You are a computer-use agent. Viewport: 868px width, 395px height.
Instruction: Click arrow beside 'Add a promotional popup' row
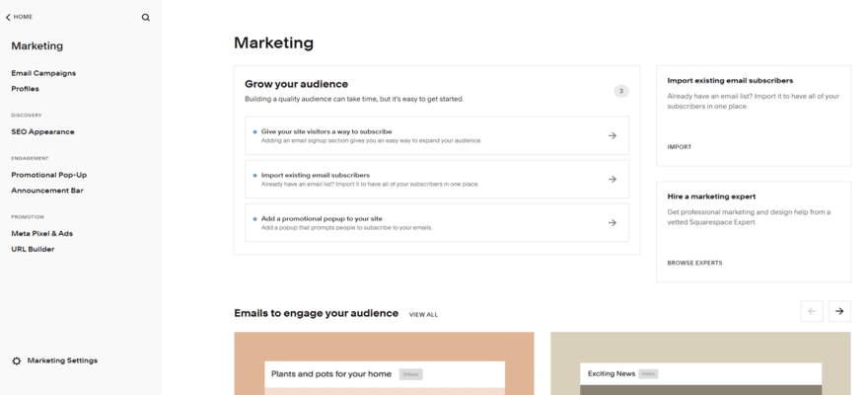[x=612, y=223]
